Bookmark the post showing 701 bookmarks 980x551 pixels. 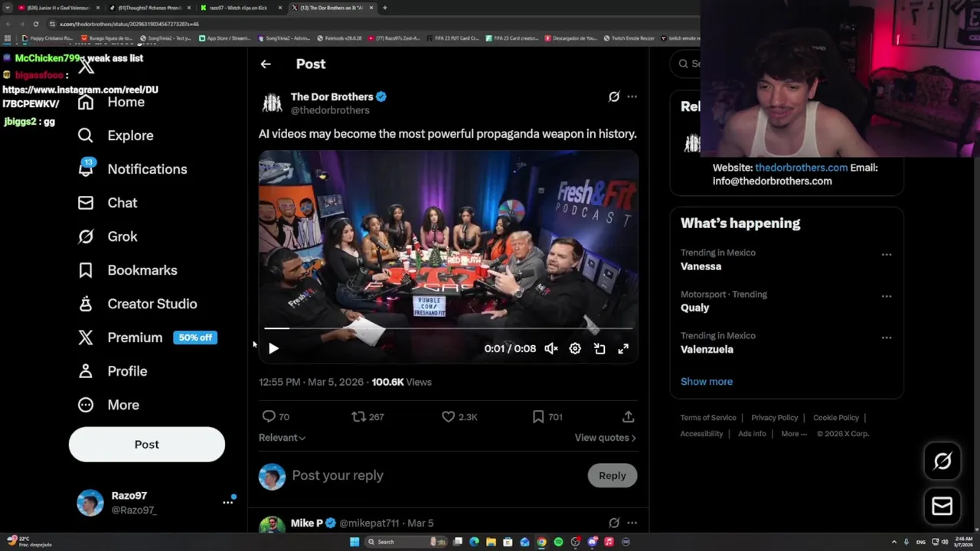(538, 417)
